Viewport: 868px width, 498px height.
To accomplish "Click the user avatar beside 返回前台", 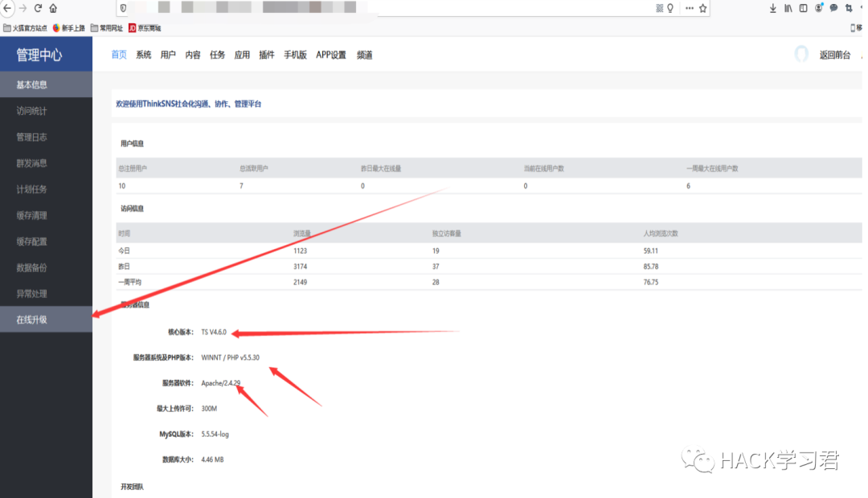I will (801, 55).
